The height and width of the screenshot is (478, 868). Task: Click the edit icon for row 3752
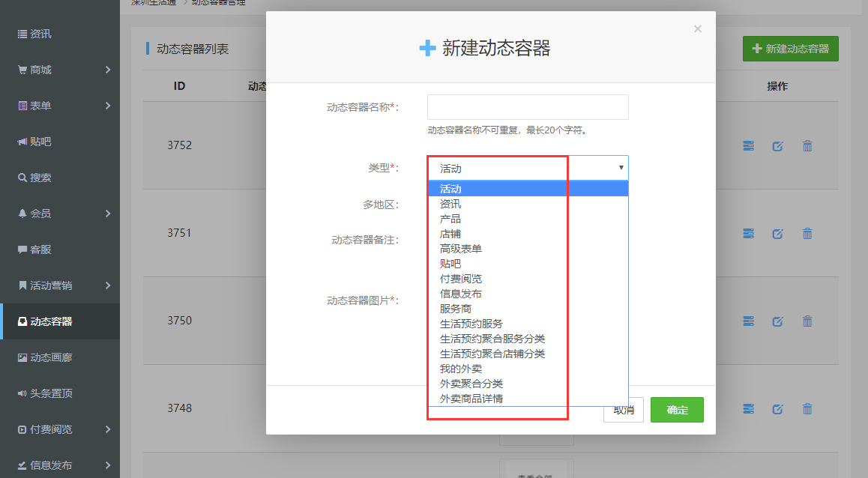point(777,146)
